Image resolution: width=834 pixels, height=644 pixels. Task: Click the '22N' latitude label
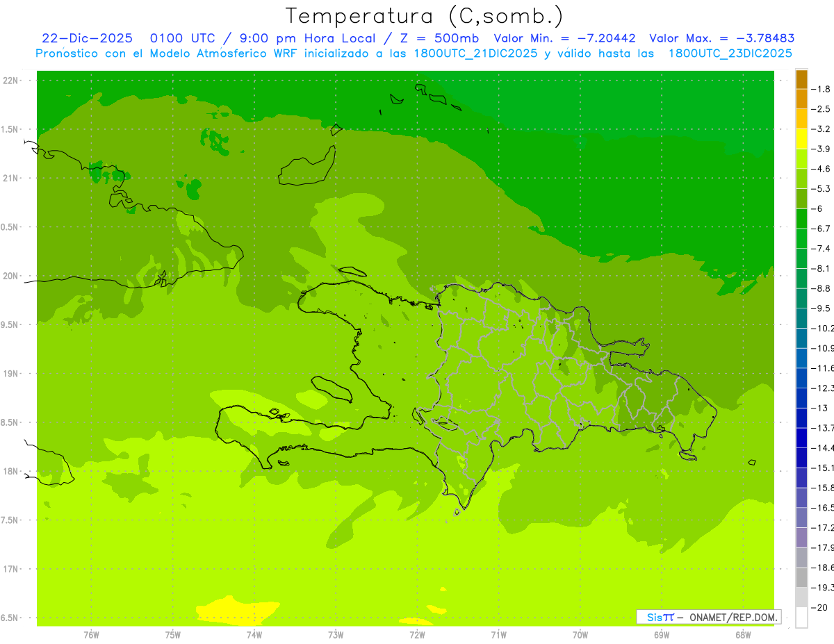pos(11,80)
